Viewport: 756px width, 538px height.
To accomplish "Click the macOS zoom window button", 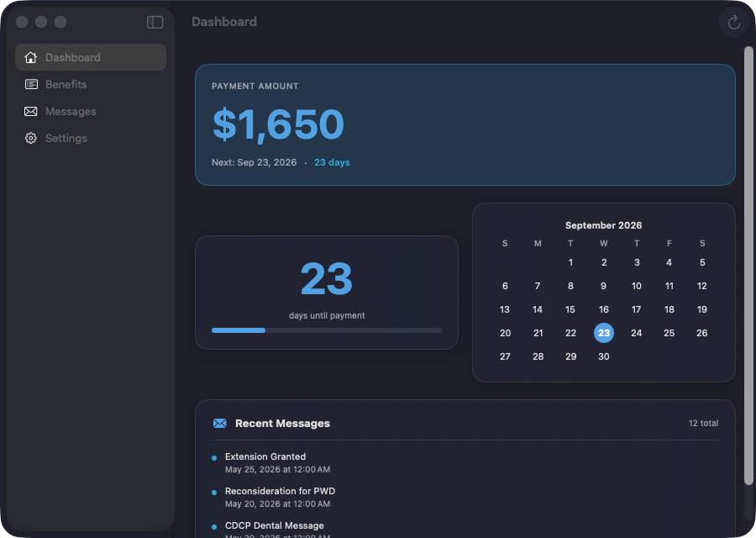I will 60,22.
